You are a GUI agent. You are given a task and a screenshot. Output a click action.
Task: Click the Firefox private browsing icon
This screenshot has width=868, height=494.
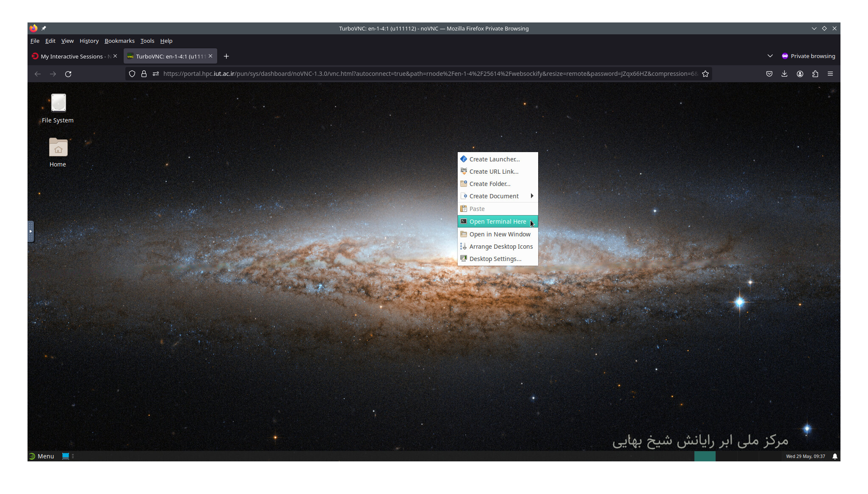tap(785, 56)
